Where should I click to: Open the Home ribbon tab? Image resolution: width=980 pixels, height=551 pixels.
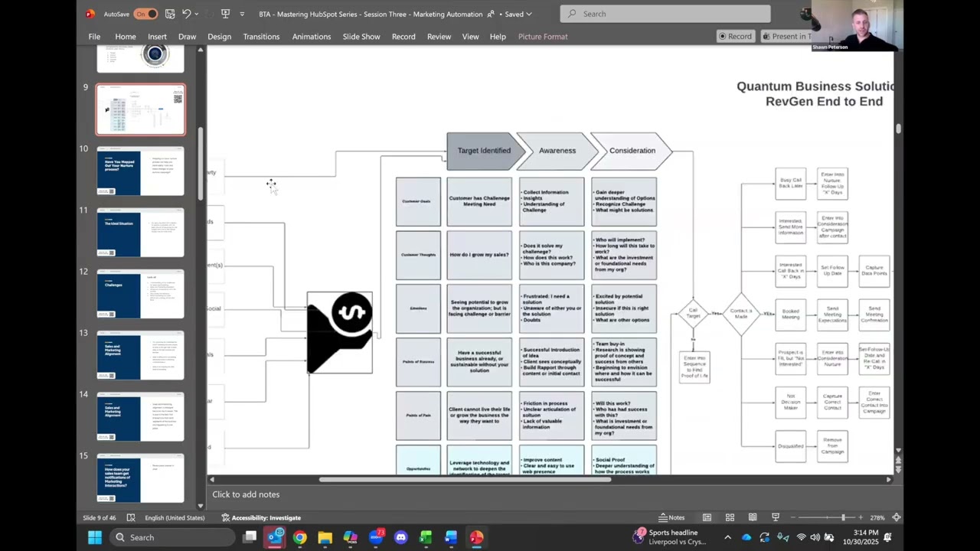126,36
